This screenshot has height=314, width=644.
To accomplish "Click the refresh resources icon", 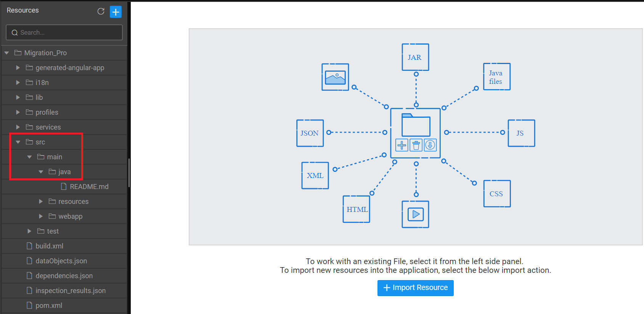I will click(x=101, y=11).
